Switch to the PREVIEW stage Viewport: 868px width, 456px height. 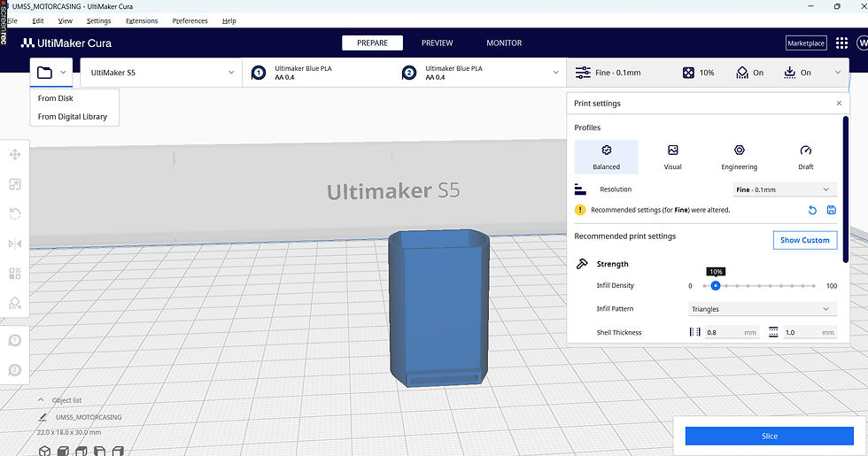pyautogui.click(x=437, y=43)
